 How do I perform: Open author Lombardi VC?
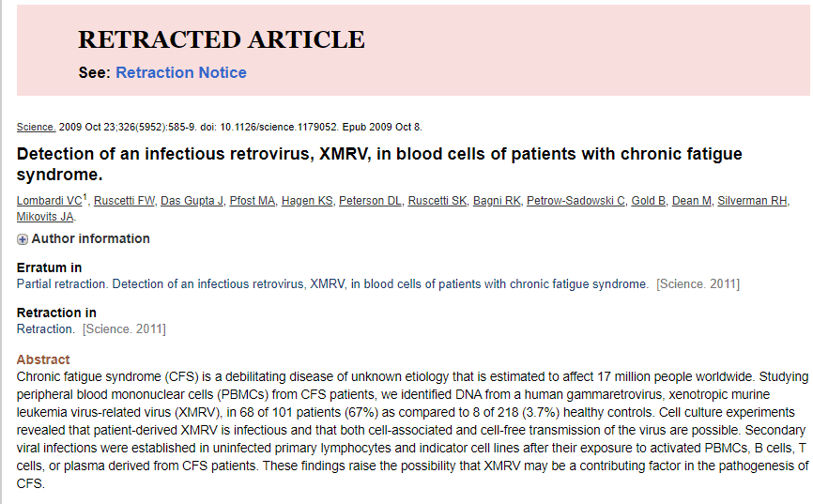click(49, 201)
